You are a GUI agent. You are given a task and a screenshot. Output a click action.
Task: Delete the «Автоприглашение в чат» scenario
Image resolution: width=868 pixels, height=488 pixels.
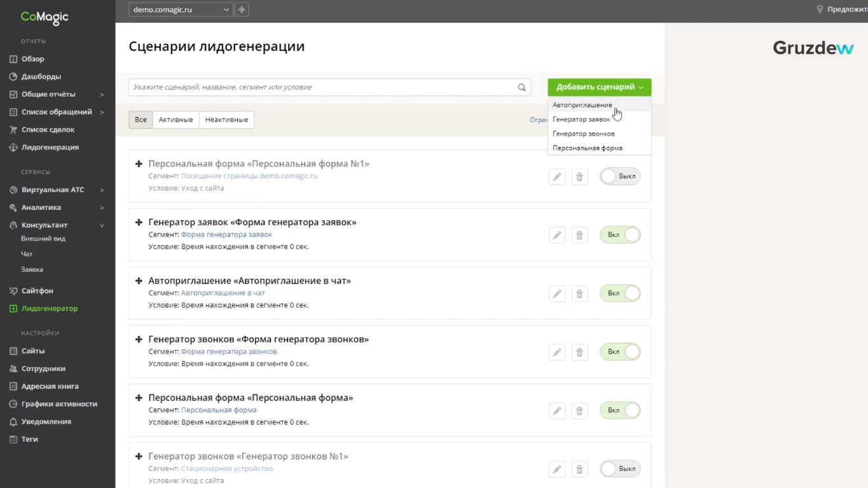pyautogui.click(x=579, y=294)
